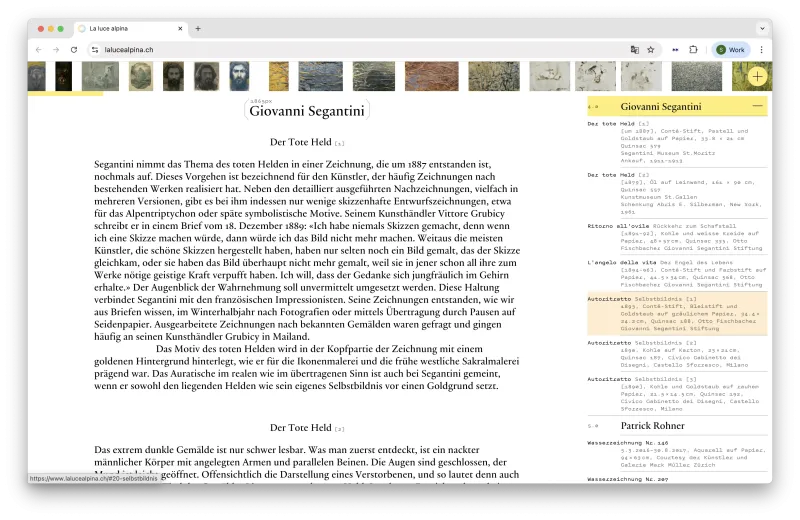Open Chrome three-dot menu

click(761, 49)
